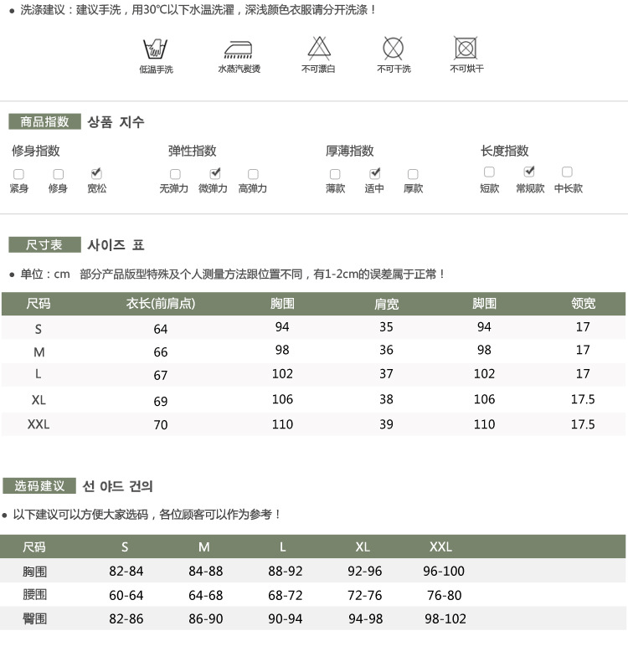The image size is (628, 672).
Task: Click the 商品指数 section header label
Action: (x=44, y=121)
